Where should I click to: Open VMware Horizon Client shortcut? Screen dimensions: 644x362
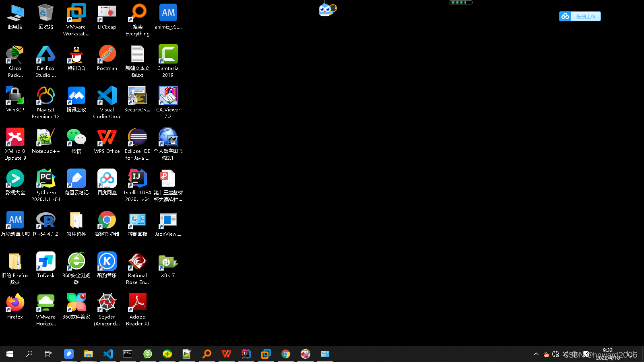(46, 309)
